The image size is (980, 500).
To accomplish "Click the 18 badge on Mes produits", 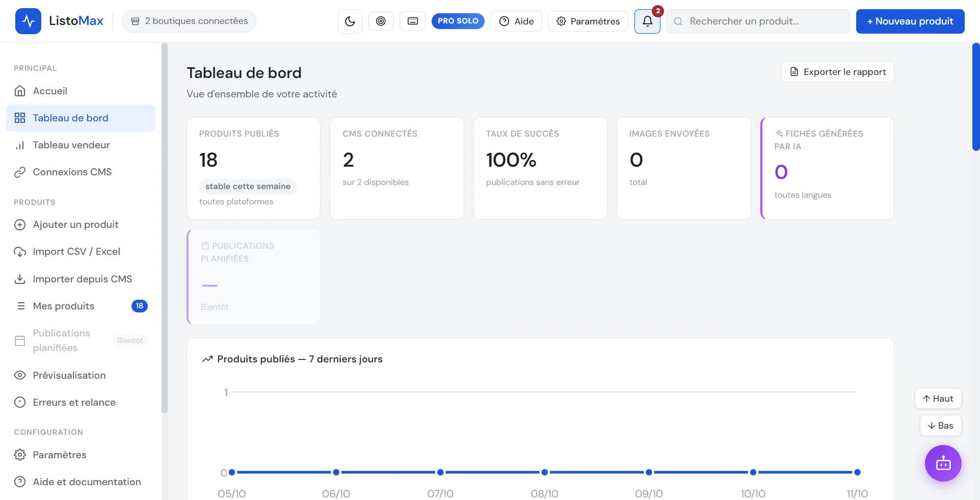I will coord(140,306).
